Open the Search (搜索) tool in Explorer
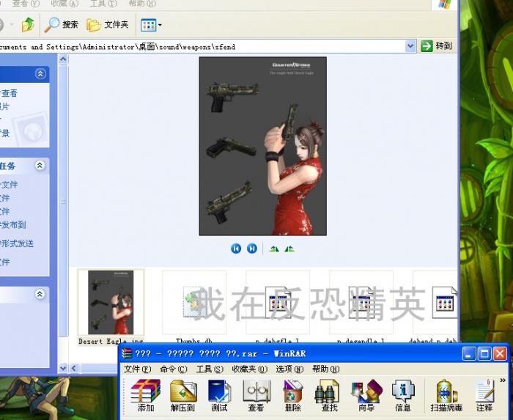Screen dimensions: 513x420 pos(61,24)
